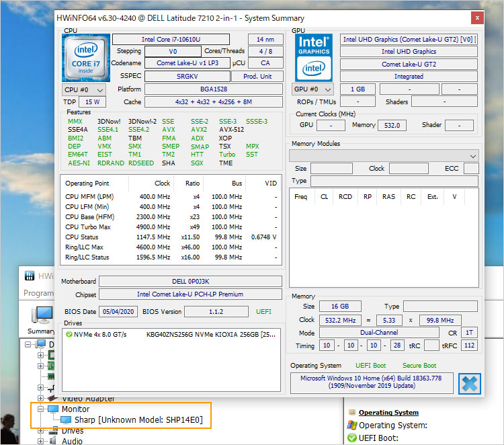
Task: Open the Memory Modules dropdown
Action: click(x=384, y=156)
